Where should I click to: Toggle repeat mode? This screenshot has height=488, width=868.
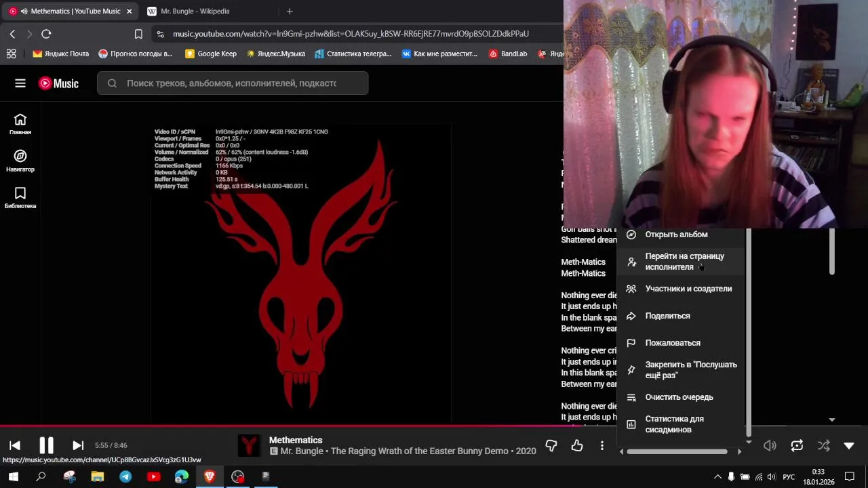coord(797,445)
